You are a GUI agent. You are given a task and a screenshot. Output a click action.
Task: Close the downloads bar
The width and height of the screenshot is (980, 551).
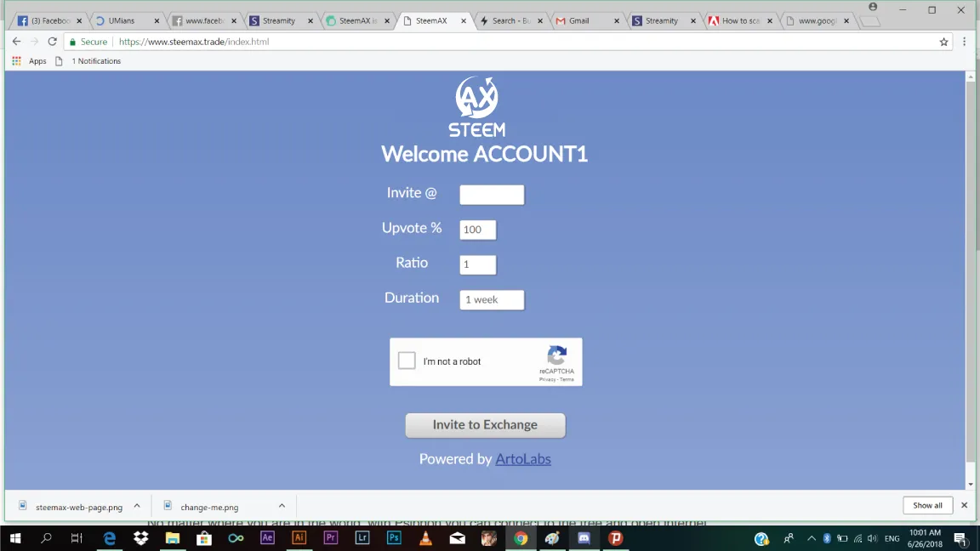[965, 505]
